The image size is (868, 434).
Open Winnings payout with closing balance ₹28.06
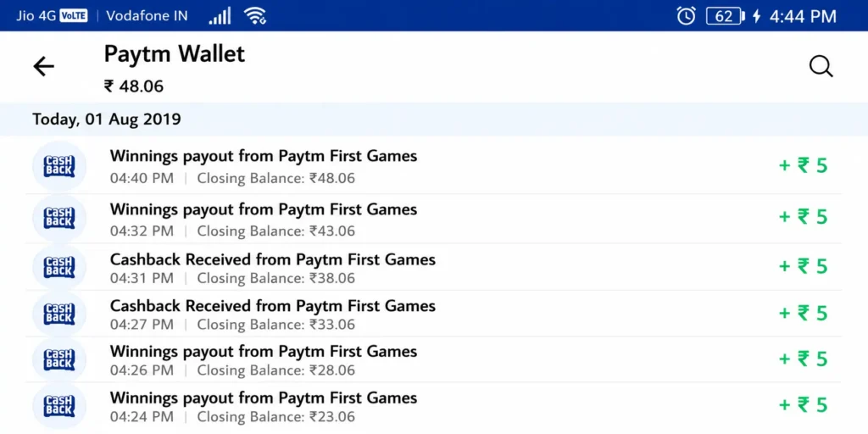434,359
